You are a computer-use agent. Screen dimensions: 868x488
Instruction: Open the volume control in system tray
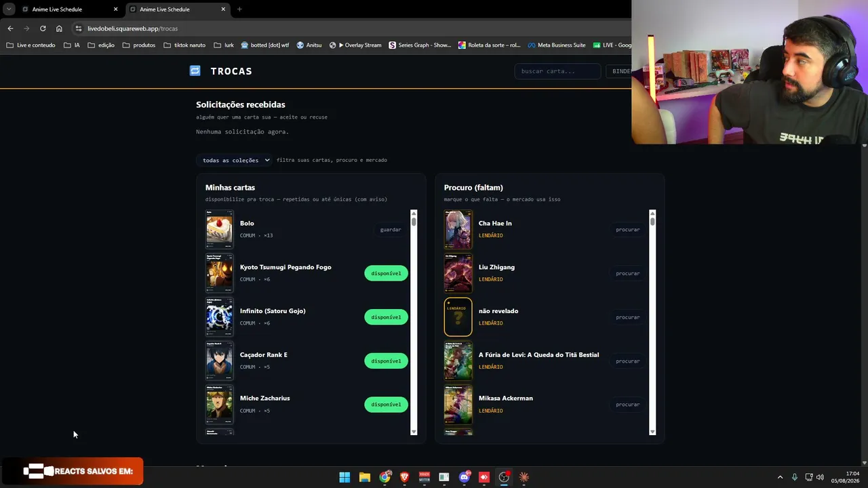pyautogui.click(x=820, y=477)
